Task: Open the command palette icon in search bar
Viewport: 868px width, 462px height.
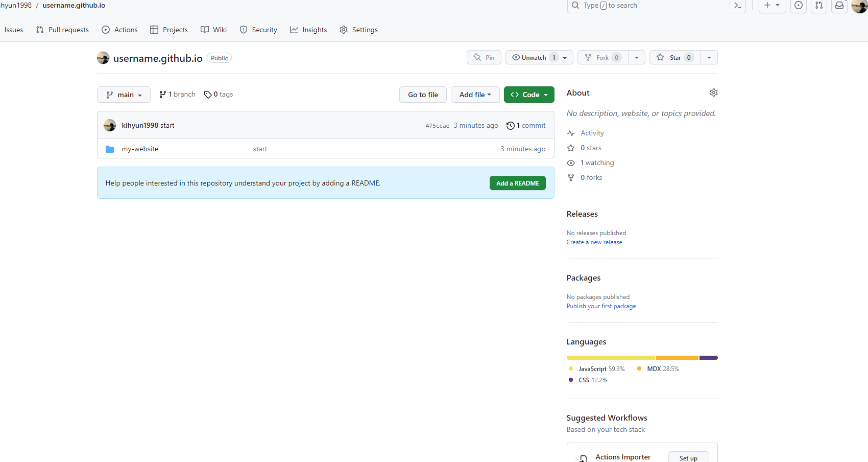Action: pos(737,6)
